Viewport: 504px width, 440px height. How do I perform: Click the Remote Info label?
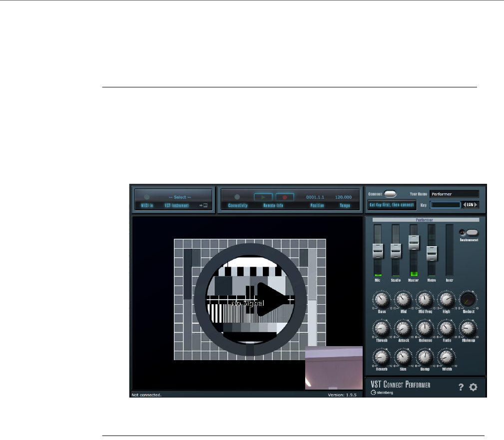tap(273, 206)
